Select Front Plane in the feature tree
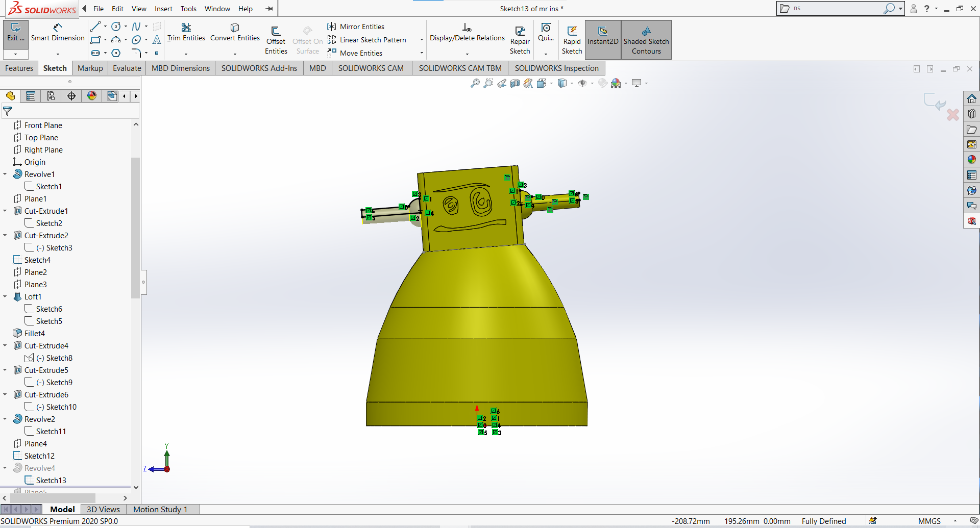Viewport: 980px width, 528px height. (x=38, y=125)
